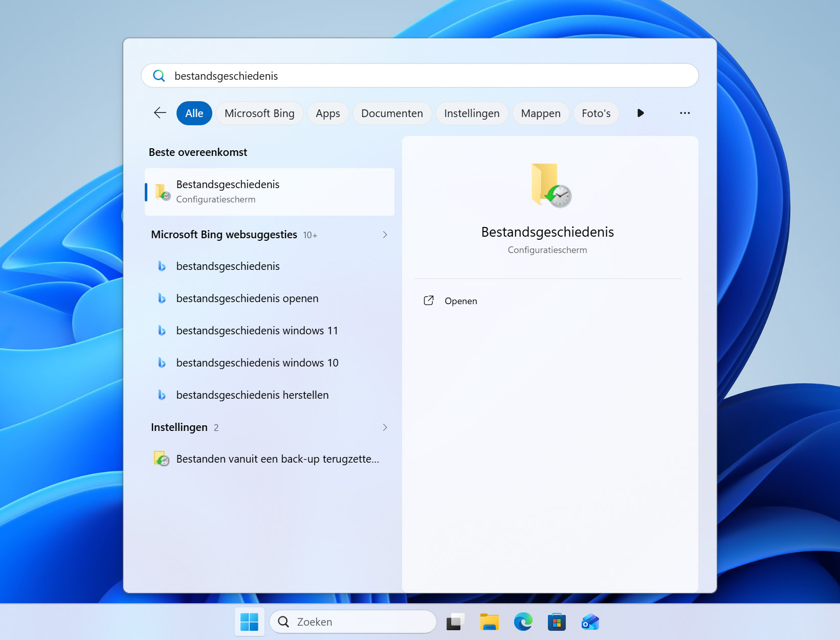Open Task View from the taskbar
This screenshot has height=640, width=840.
click(x=455, y=622)
